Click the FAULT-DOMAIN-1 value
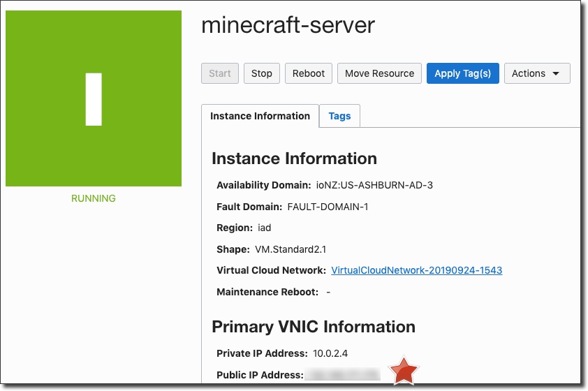 tap(328, 207)
